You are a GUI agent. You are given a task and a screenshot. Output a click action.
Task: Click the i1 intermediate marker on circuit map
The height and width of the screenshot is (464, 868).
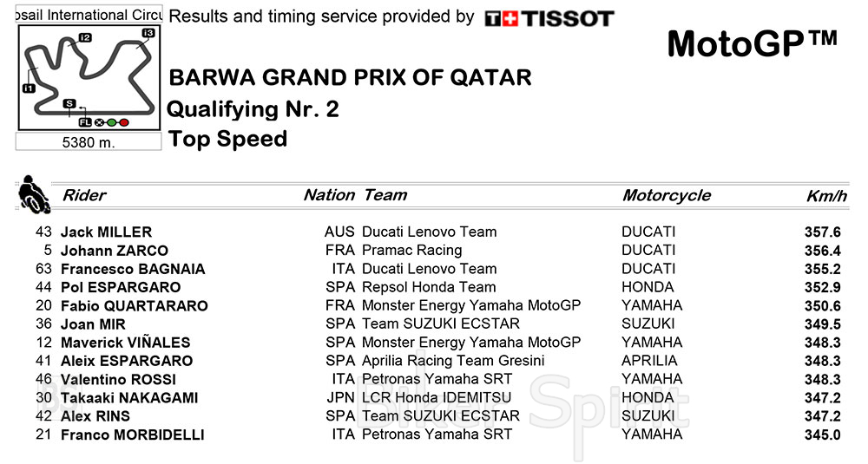click(29, 88)
